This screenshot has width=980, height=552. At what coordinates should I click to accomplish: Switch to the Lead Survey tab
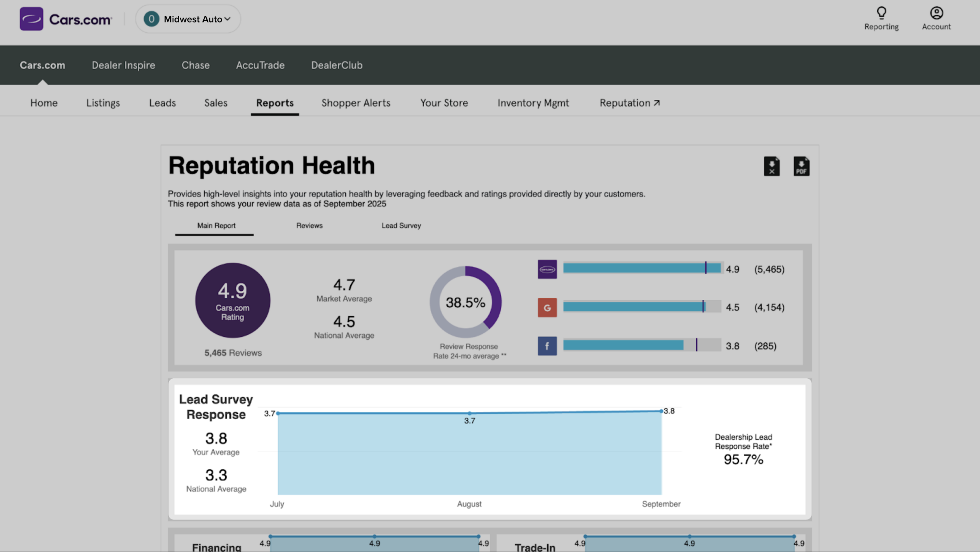pyautogui.click(x=401, y=226)
